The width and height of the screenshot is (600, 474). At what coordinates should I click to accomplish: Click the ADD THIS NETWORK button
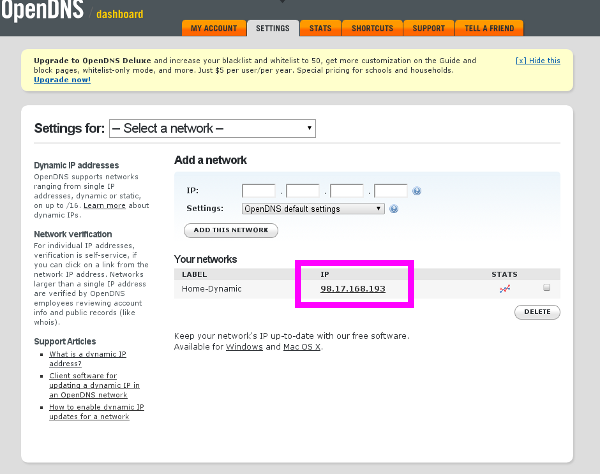coord(231,230)
